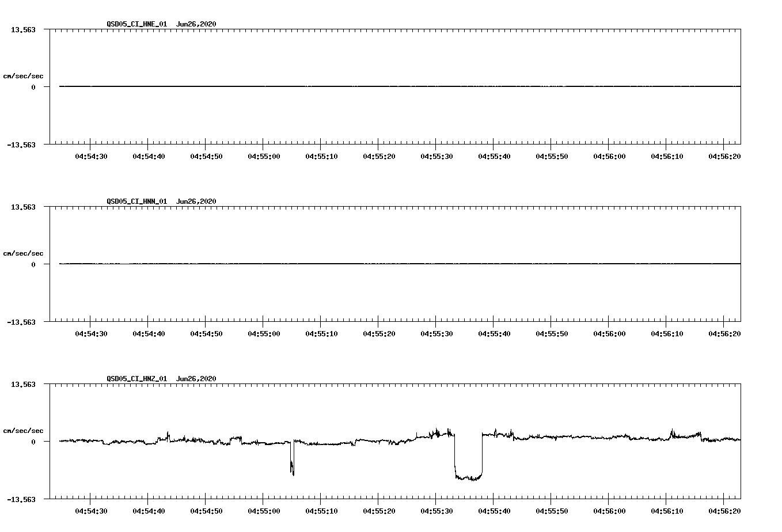Click the cm/sec/sec unit label on HNE plot

coord(23,76)
